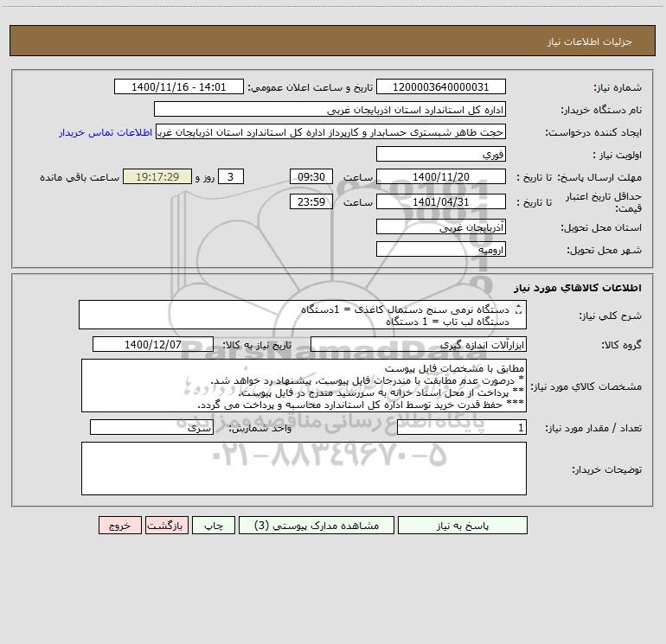Click the remaining time field 19:17:29
666x644 pixels.
157,176
